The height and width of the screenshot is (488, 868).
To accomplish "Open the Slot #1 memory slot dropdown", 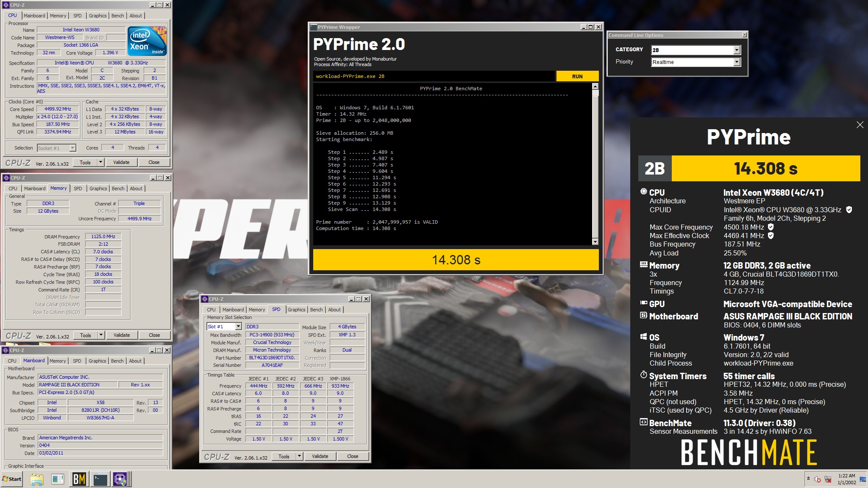I will click(x=238, y=327).
